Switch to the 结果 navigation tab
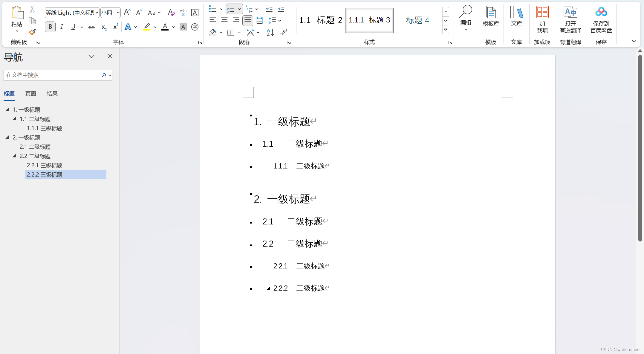Image resolution: width=644 pixels, height=354 pixels. click(52, 94)
